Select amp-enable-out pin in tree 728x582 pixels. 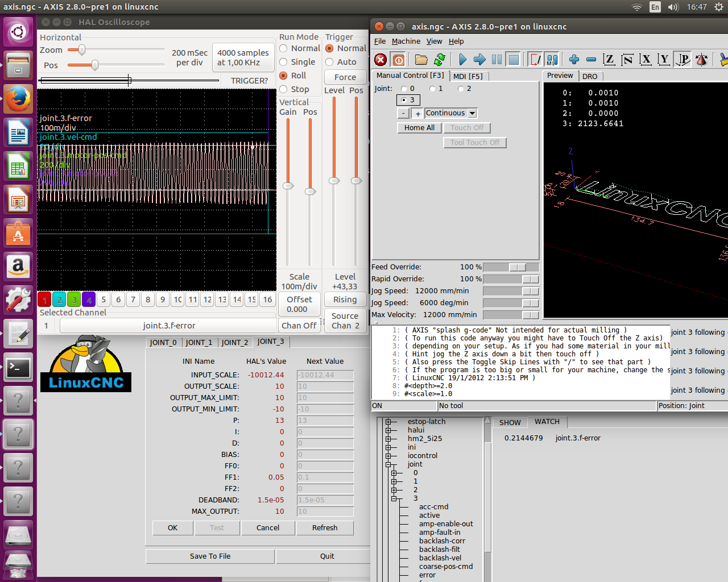(x=446, y=524)
